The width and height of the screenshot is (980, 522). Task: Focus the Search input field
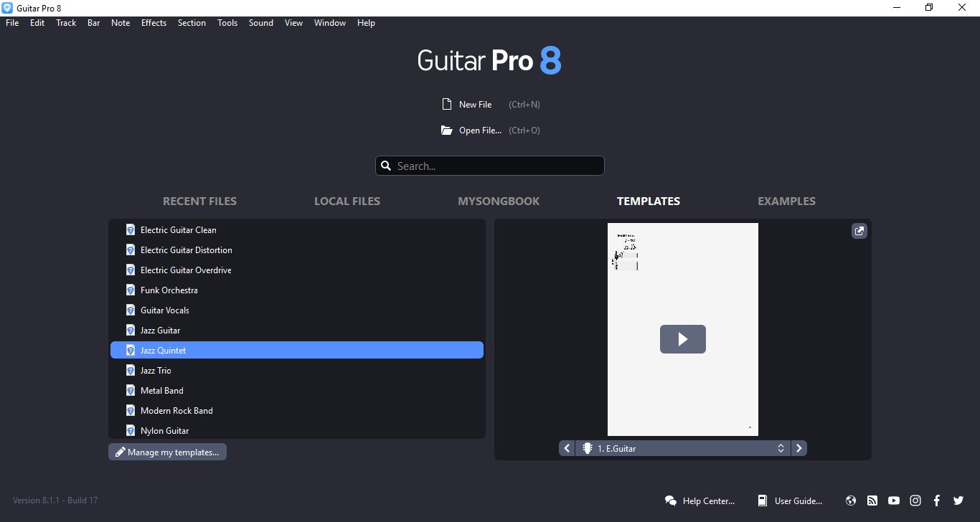490,166
